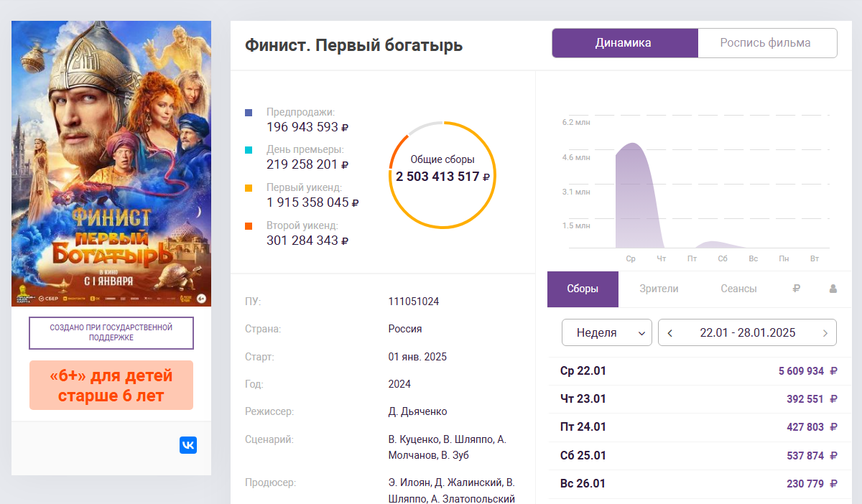Image resolution: width=862 pixels, height=504 pixels.
Task: Click the value 392 551 ₽
Action: tap(812, 399)
